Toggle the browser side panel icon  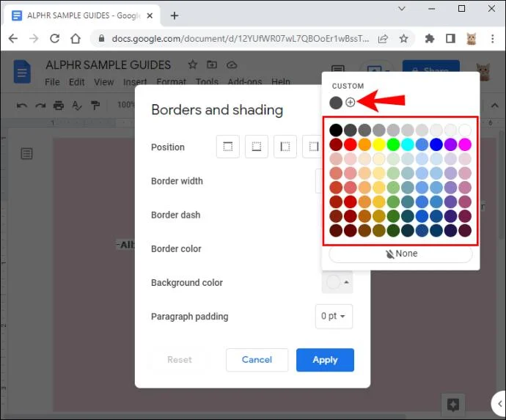click(450, 39)
